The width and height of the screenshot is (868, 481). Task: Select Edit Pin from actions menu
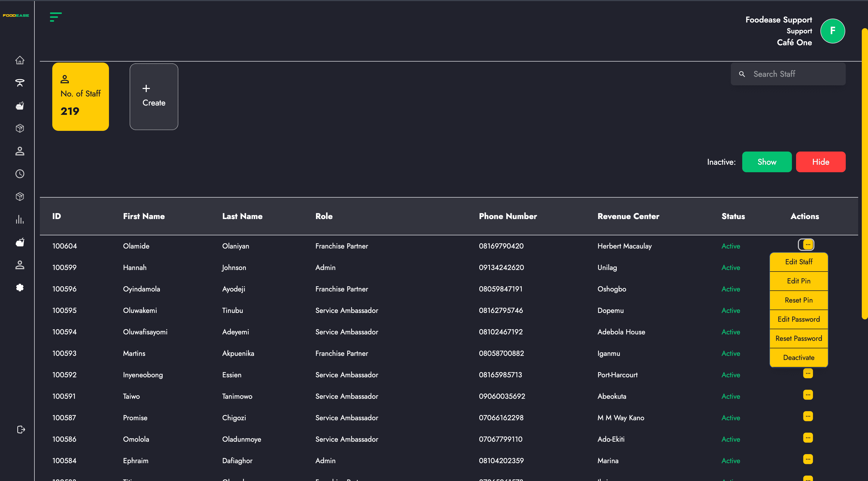[799, 281]
